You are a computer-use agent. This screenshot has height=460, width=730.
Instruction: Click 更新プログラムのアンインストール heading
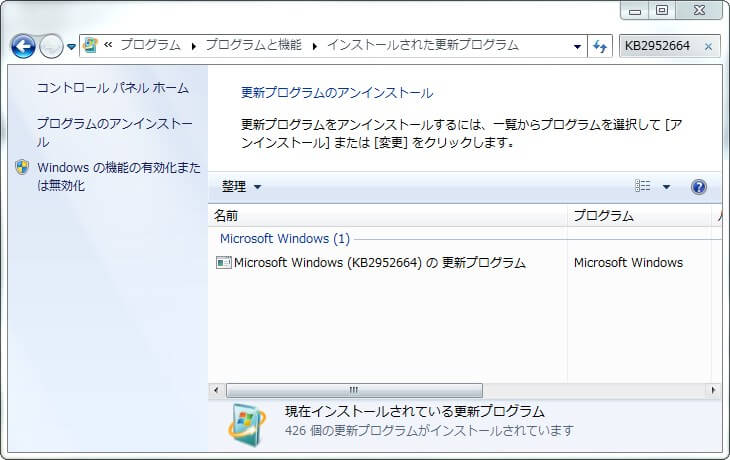point(337,93)
